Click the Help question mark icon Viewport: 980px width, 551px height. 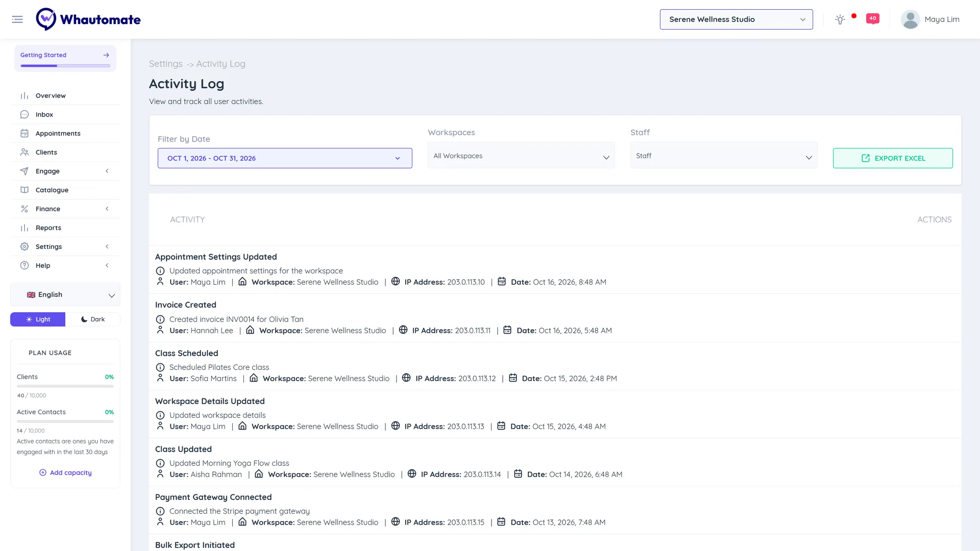coord(24,266)
